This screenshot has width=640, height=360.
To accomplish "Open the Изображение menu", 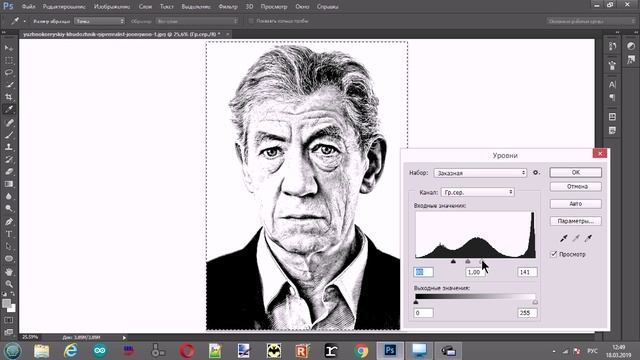I will [112, 7].
